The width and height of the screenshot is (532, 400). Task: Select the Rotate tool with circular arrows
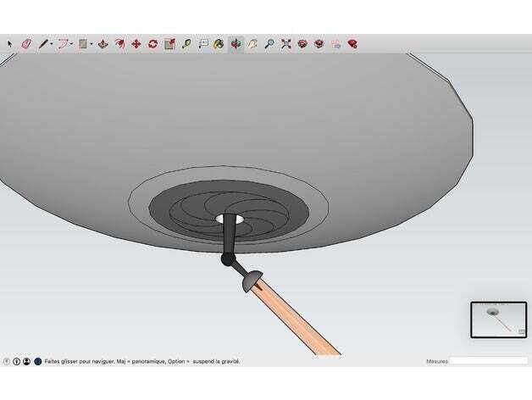tap(152, 44)
